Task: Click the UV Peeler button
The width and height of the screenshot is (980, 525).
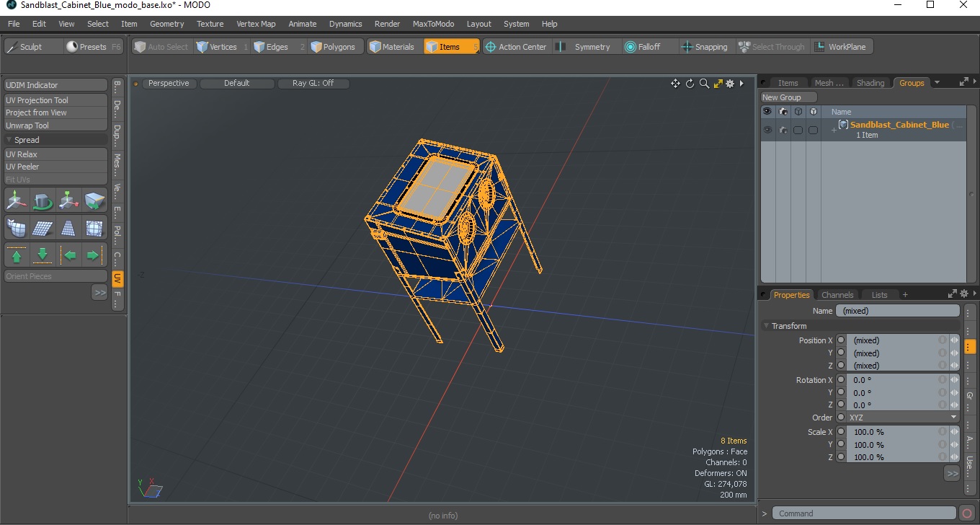Action: 56,167
